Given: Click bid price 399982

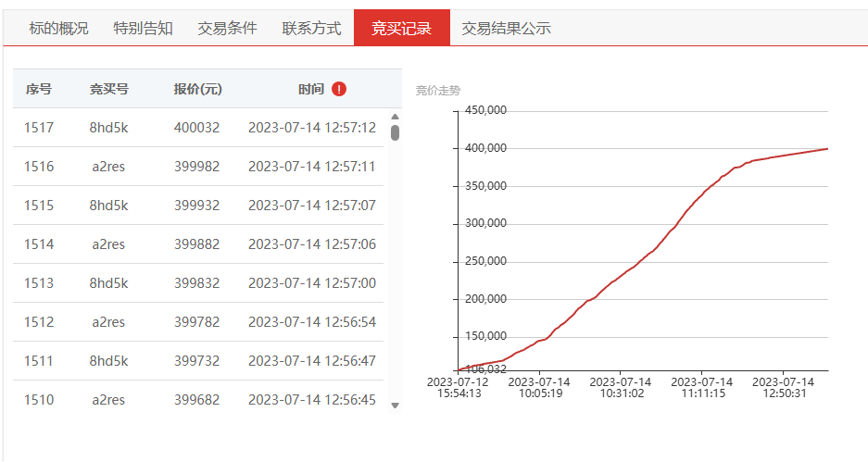Looking at the screenshot, I should click(196, 167).
